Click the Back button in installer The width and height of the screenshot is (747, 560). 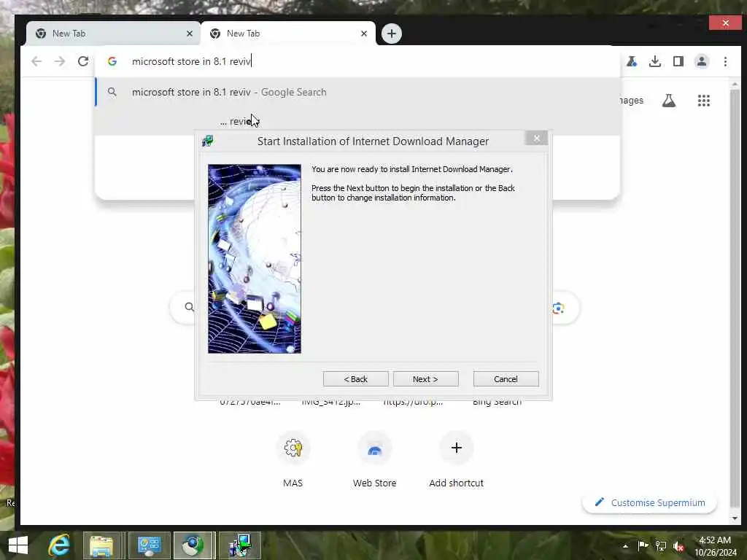pos(355,379)
